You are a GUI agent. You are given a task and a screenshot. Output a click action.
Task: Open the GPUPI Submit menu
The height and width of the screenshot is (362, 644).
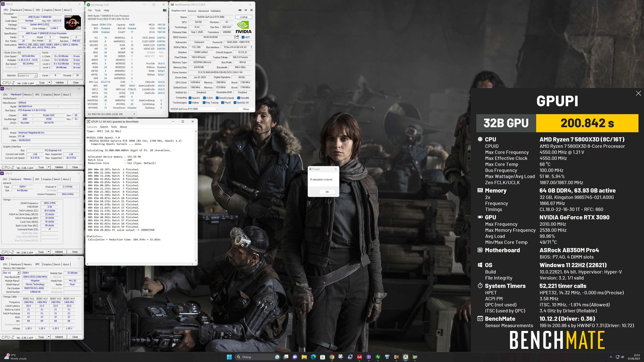[x=104, y=127]
